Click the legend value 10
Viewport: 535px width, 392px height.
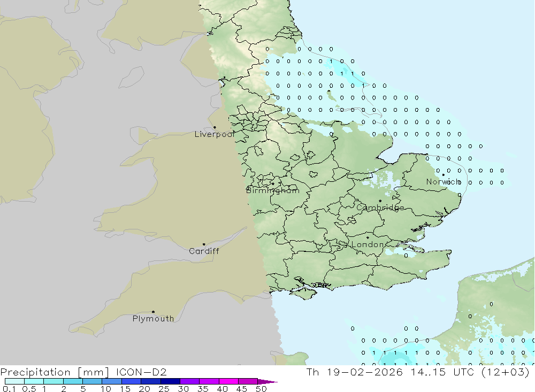pyautogui.click(x=106, y=389)
